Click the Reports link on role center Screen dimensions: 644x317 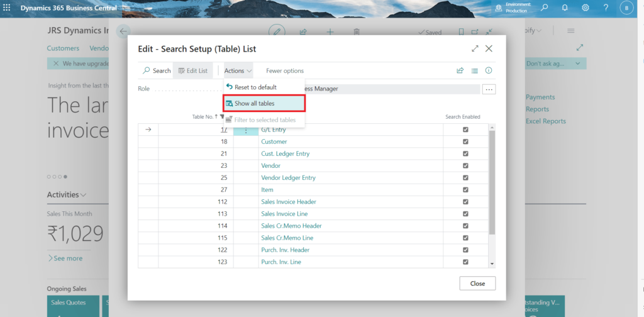pos(537,109)
